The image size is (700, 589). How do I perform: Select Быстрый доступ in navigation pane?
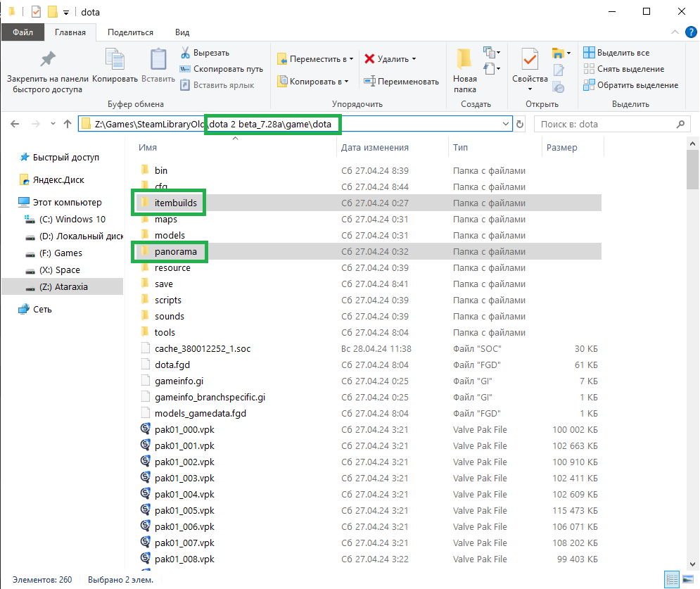pos(60,157)
